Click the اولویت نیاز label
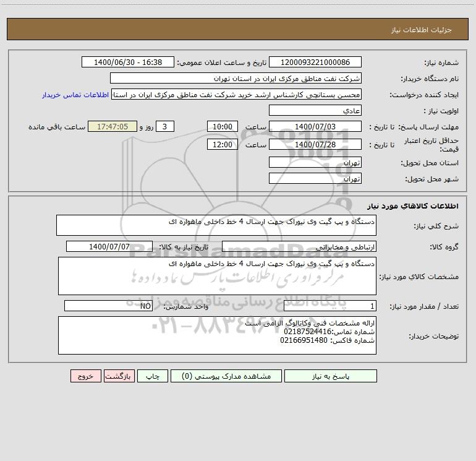 click(441, 111)
